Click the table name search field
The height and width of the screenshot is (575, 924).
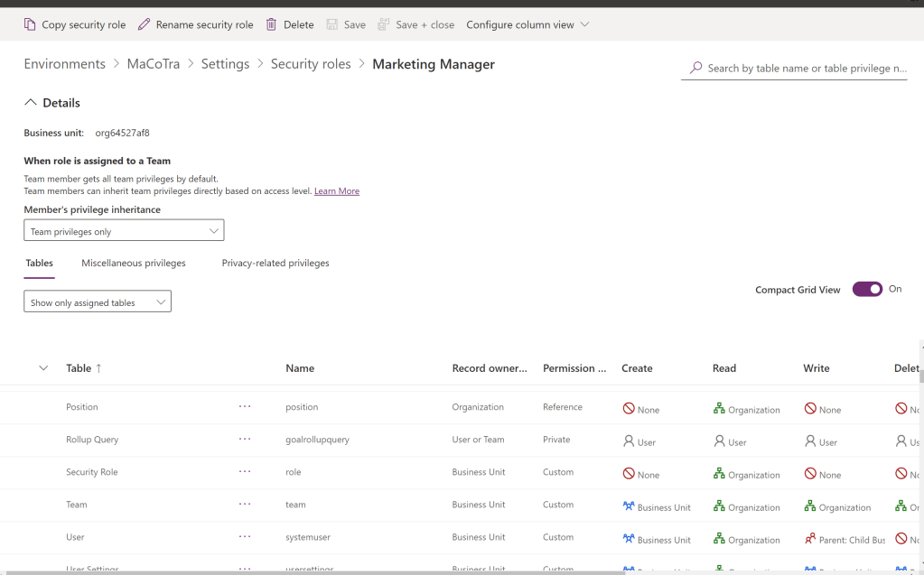click(806, 68)
